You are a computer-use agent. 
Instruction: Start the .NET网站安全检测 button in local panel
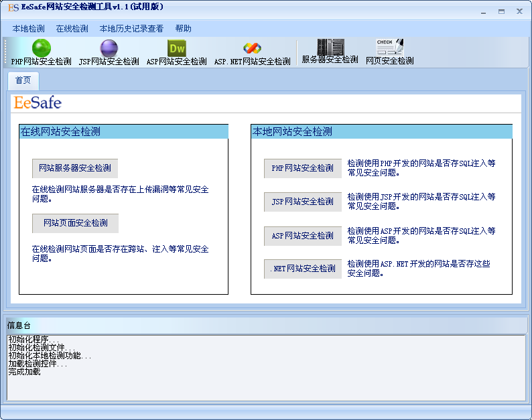(x=303, y=269)
